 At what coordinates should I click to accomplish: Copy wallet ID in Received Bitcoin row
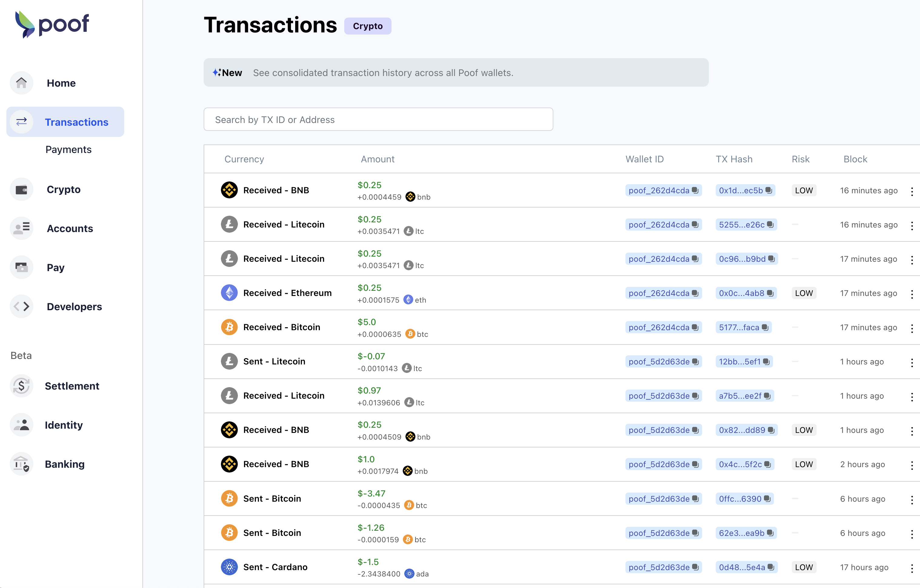tap(695, 327)
